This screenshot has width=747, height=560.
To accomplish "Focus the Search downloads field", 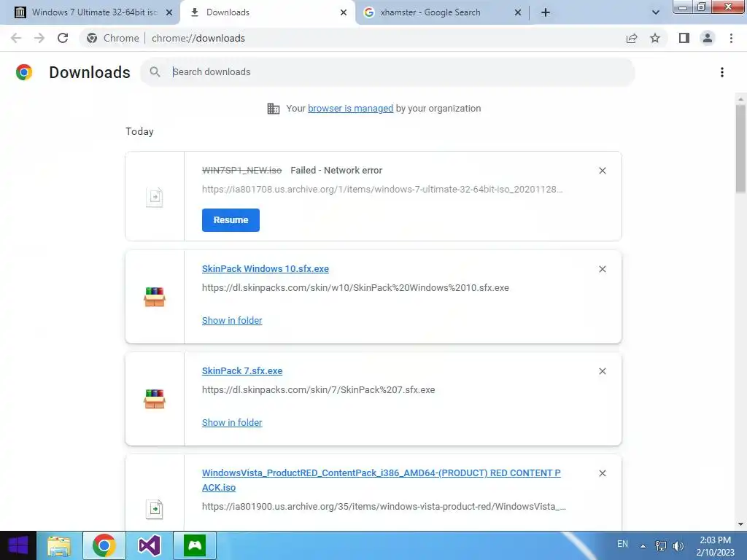I will (387, 72).
